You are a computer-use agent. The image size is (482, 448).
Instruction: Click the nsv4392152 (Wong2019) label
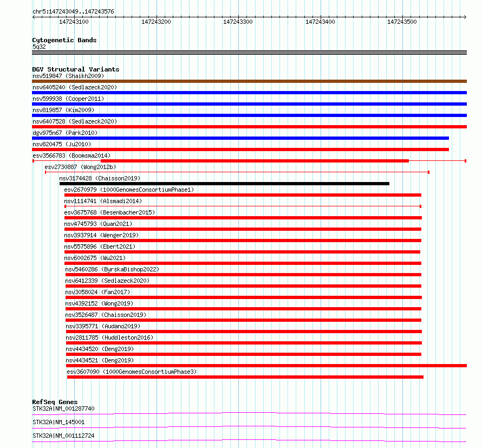click(99, 303)
